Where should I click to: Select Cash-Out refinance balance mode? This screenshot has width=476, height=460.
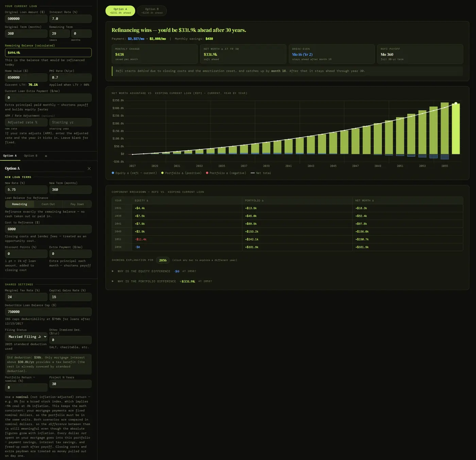48,204
